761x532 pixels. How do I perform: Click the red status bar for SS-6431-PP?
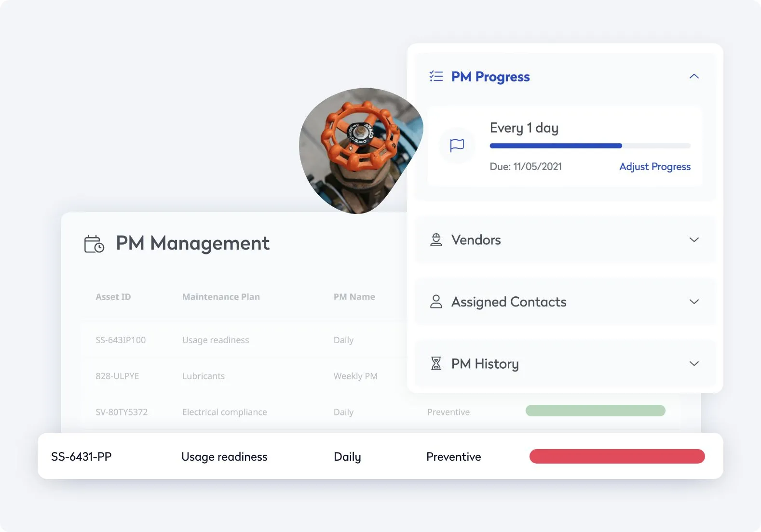pyautogui.click(x=617, y=456)
